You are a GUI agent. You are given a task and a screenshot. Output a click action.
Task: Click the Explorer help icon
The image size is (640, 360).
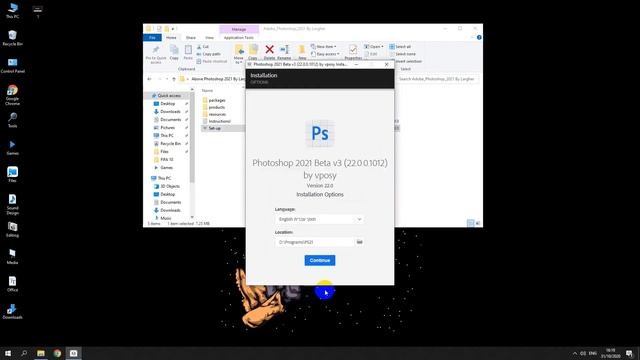pyautogui.click(x=479, y=38)
